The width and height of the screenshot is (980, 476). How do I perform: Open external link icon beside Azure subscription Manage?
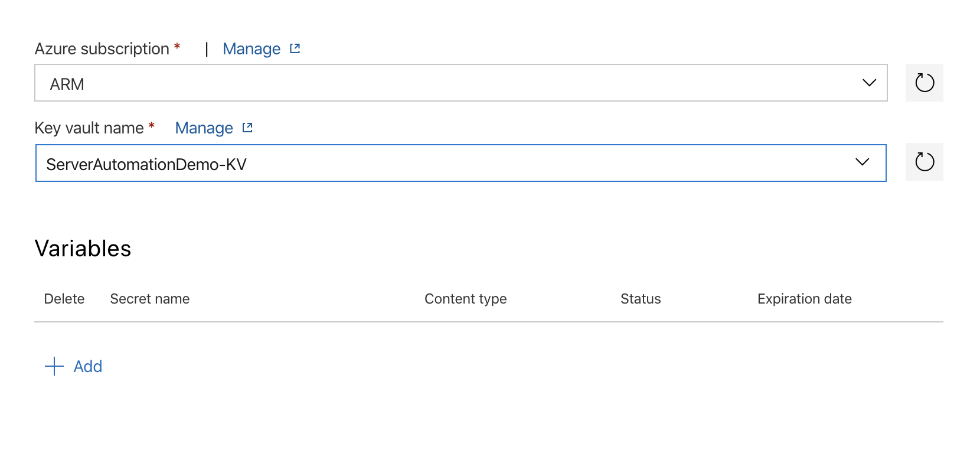295,48
